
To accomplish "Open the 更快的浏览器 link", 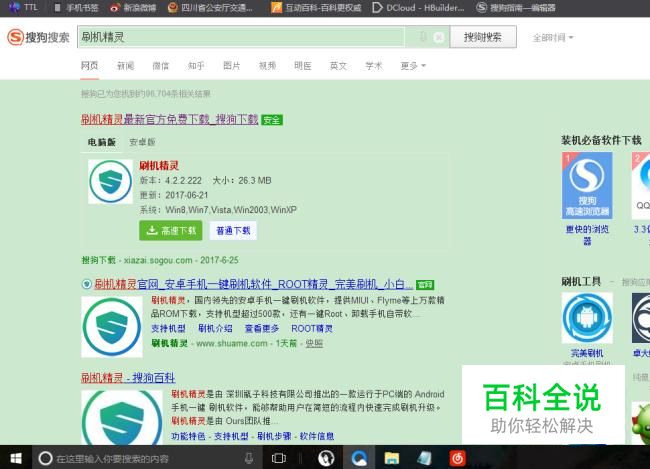I will point(587,235).
